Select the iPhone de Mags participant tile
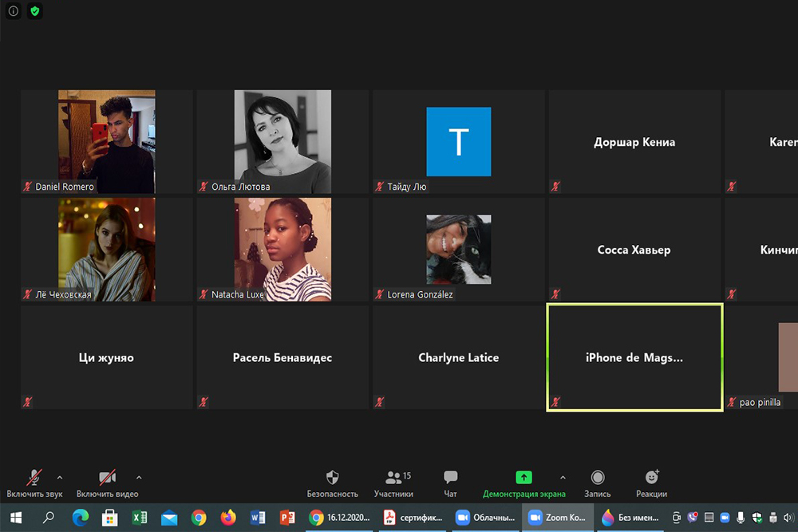This screenshot has height=532, width=798. point(634,357)
